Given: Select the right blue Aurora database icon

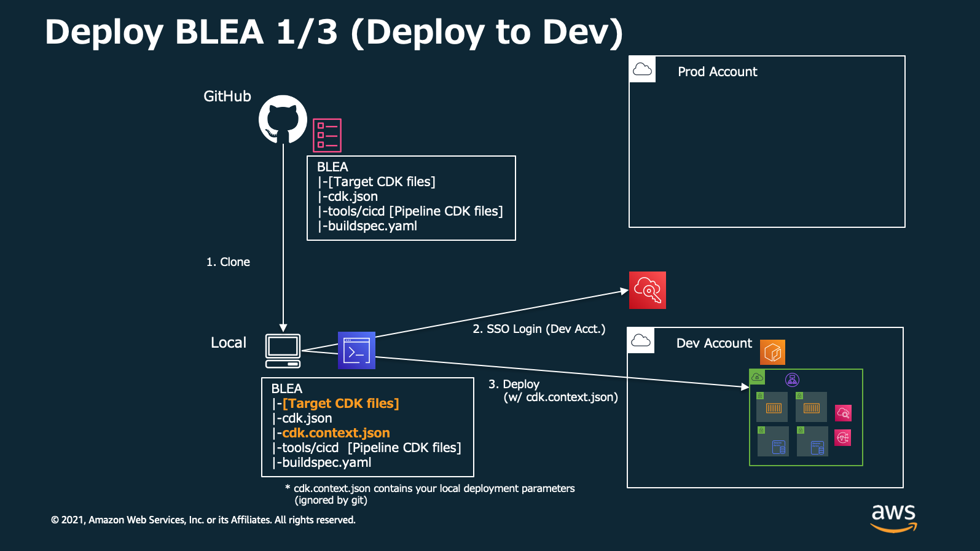Looking at the screenshot, I should coord(817,447).
